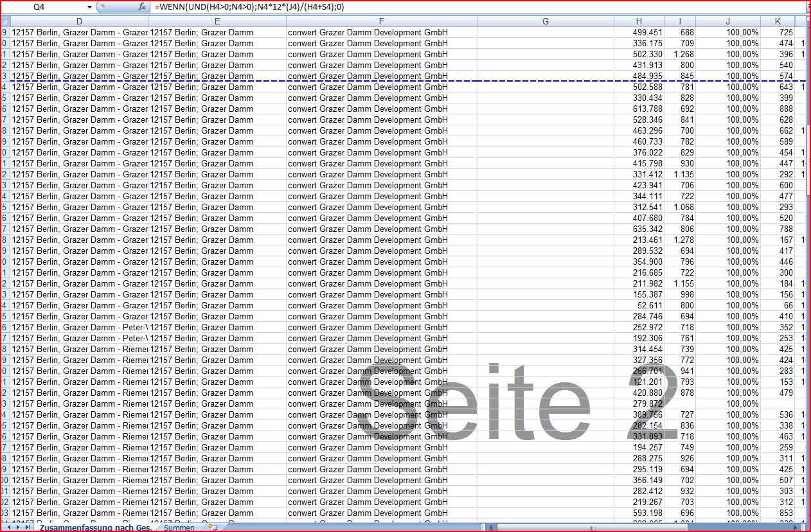Click the 930 cell in column I
The height and width of the screenshot is (532, 811).
click(x=680, y=163)
